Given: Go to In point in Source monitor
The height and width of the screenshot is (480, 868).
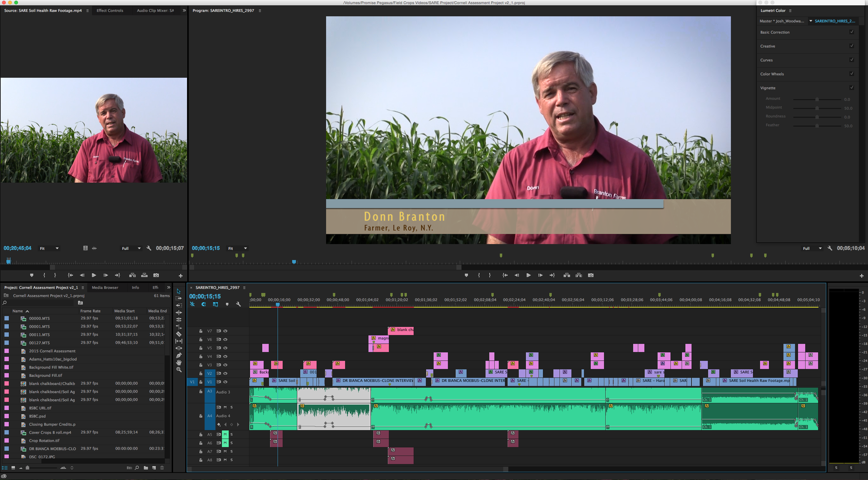Looking at the screenshot, I should point(70,275).
